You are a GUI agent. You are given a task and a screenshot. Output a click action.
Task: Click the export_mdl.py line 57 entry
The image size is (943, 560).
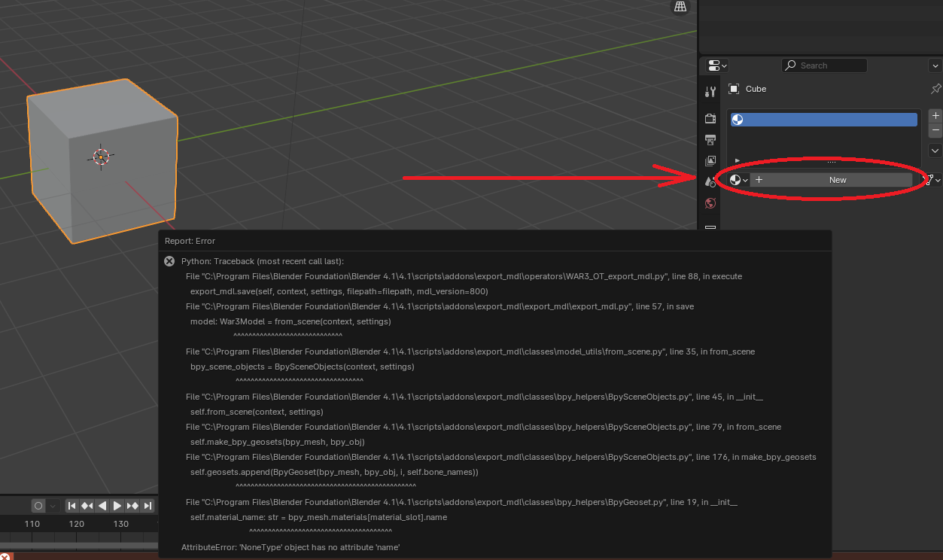point(440,306)
